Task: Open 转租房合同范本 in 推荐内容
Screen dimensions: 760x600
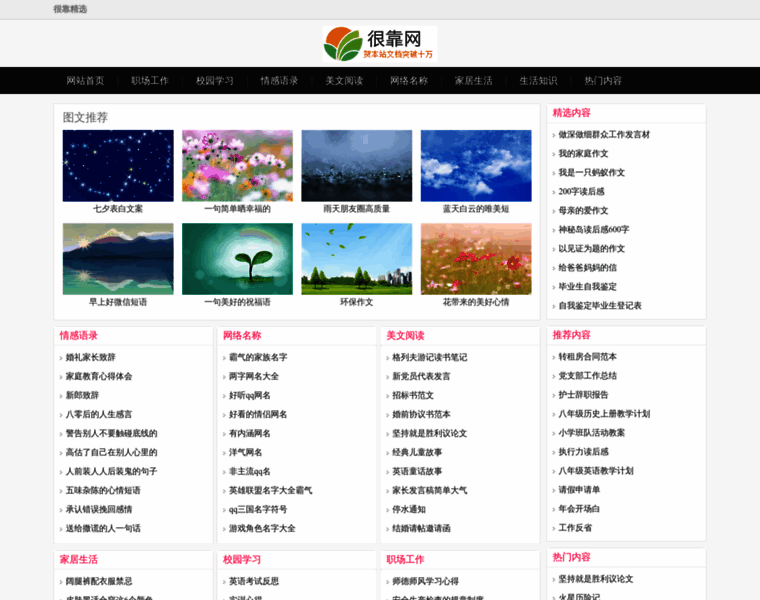Action: 587,357
